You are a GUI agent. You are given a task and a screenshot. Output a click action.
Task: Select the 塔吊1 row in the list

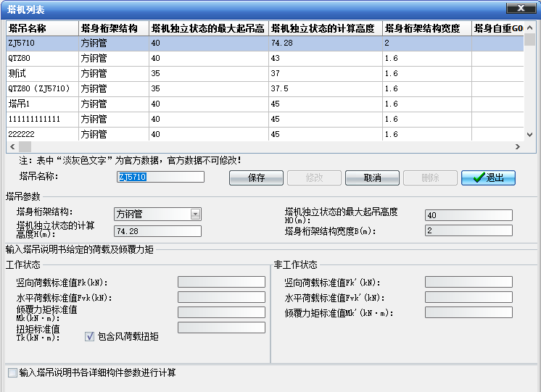click(x=265, y=104)
